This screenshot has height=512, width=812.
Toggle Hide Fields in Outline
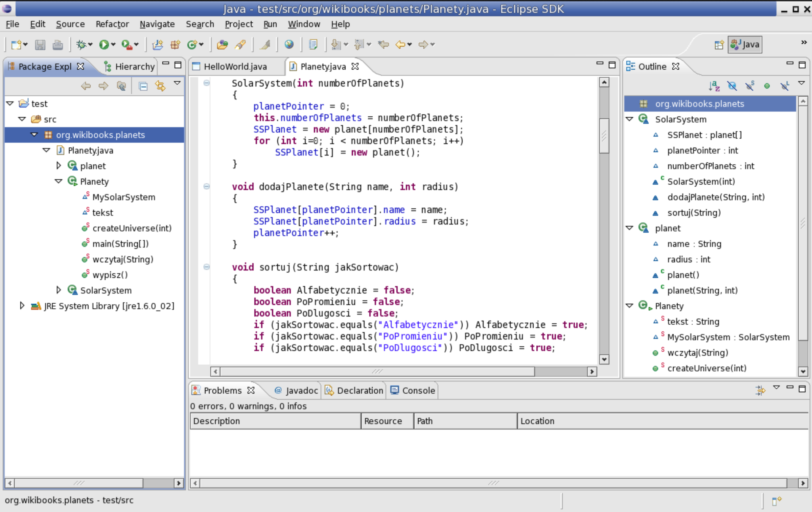tap(732, 86)
